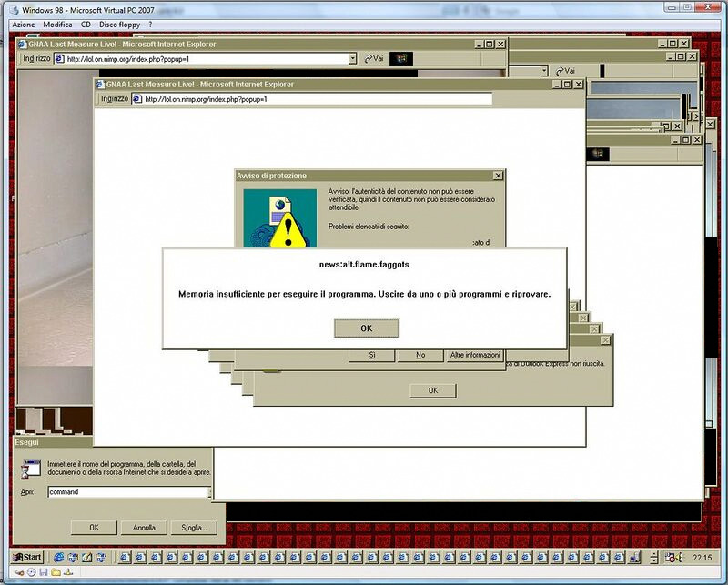Click the 'Memoria insufficiente per eseguire il programma' message
728x585 pixels.
[x=365, y=294]
